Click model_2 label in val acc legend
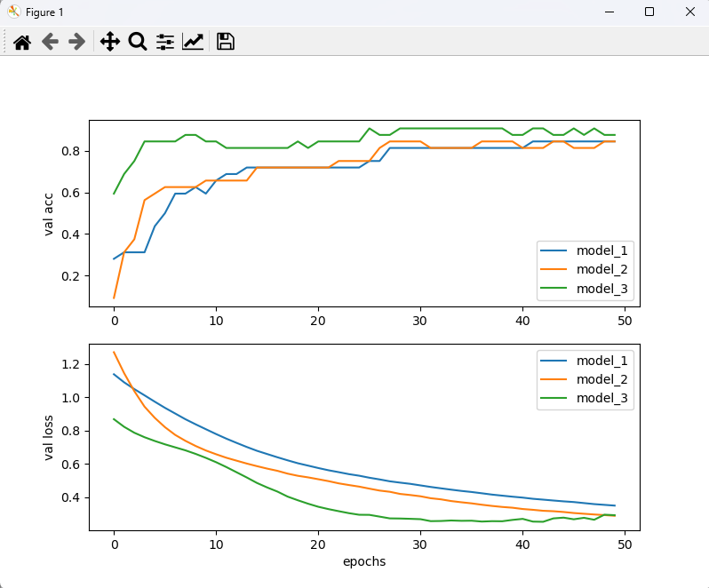This screenshot has height=588, width=709. click(x=601, y=269)
